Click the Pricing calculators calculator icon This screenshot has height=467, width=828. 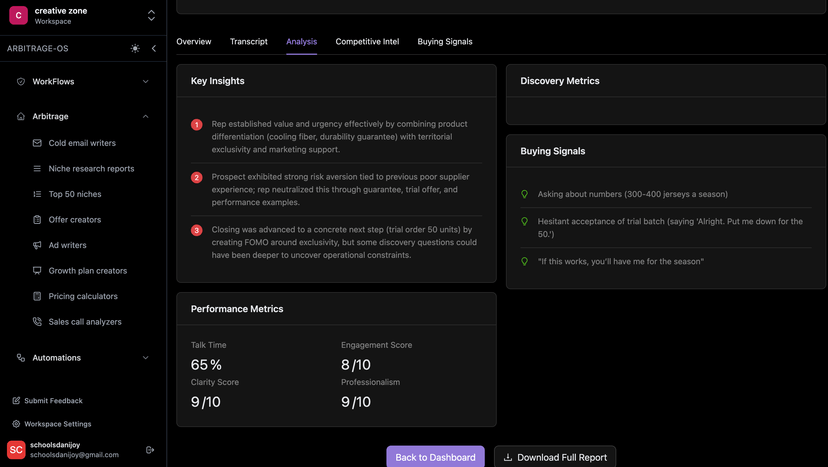coord(37,296)
